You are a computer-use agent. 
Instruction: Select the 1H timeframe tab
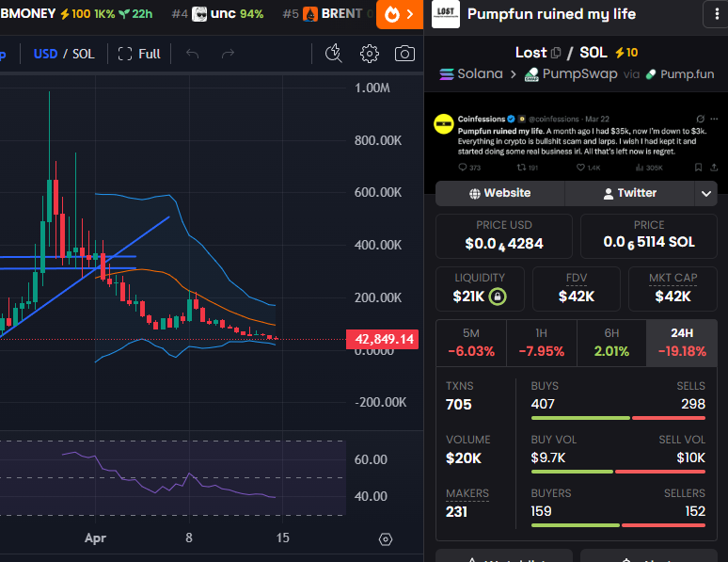coord(542,343)
